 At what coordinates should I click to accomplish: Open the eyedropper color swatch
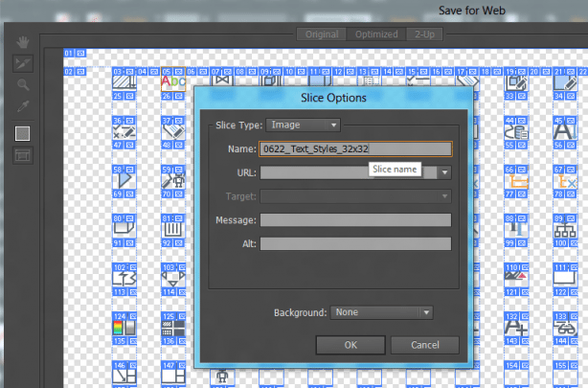(22, 133)
